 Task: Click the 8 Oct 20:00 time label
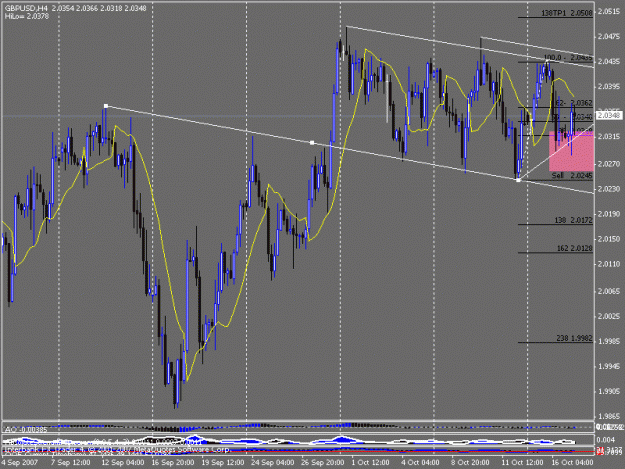pos(470,463)
